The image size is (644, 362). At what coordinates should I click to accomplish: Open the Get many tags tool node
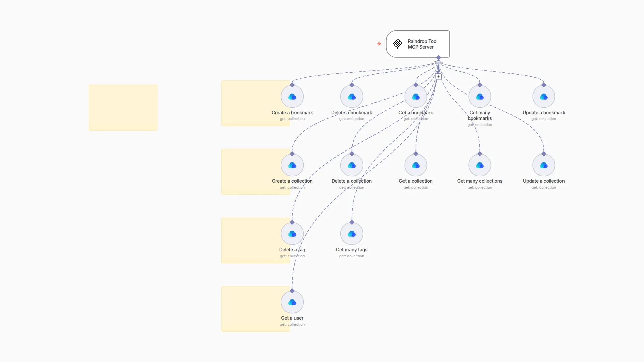point(351,234)
